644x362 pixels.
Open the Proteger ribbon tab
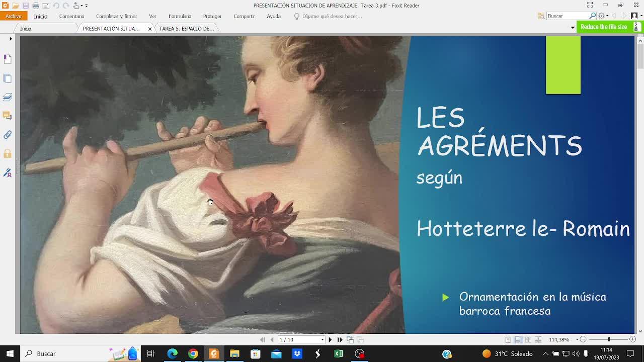point(212,16)
